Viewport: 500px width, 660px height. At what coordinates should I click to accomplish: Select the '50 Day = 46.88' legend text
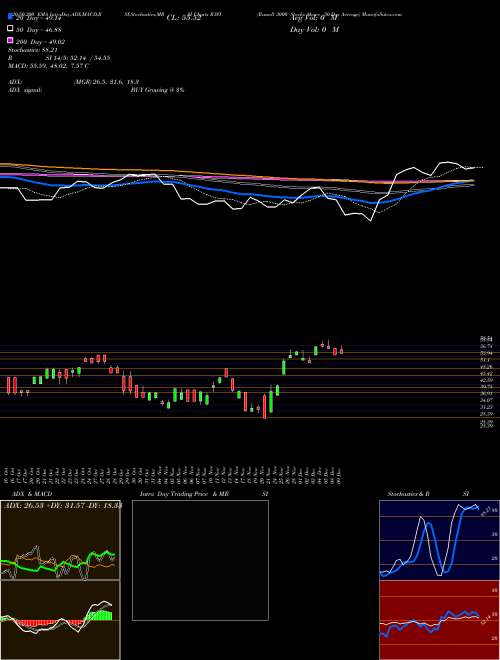coord(39,30)
